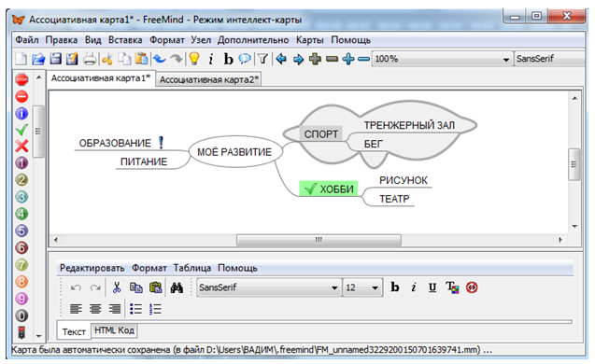
Task: Switch to HTML Код tab
Action: tap(114, 330)
